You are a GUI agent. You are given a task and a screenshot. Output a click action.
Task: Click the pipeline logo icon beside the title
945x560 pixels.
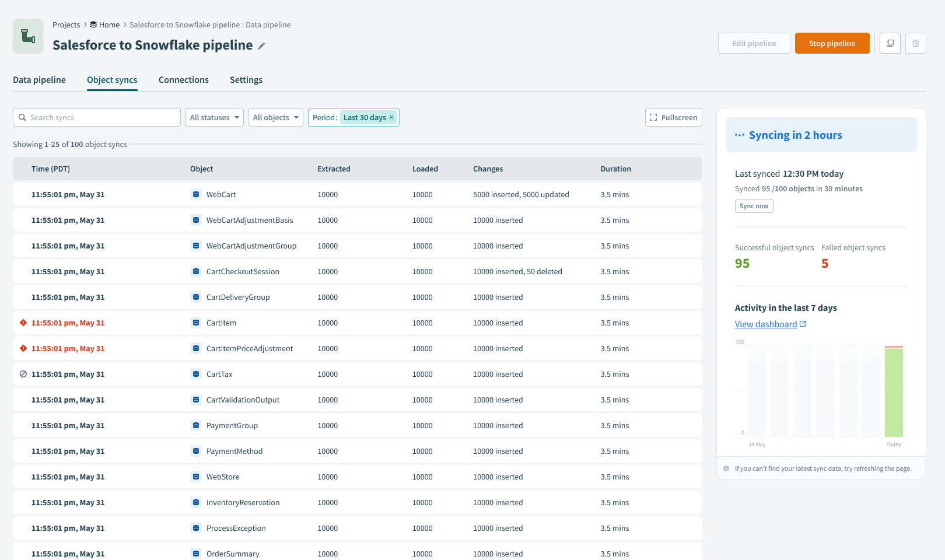click(x=28, y=36)
